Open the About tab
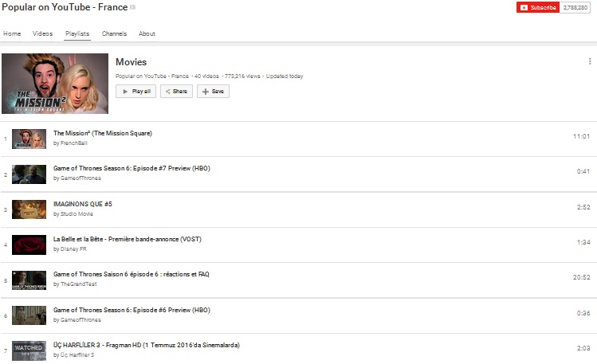Screen dimensions: 597x364 coord(147,33)
